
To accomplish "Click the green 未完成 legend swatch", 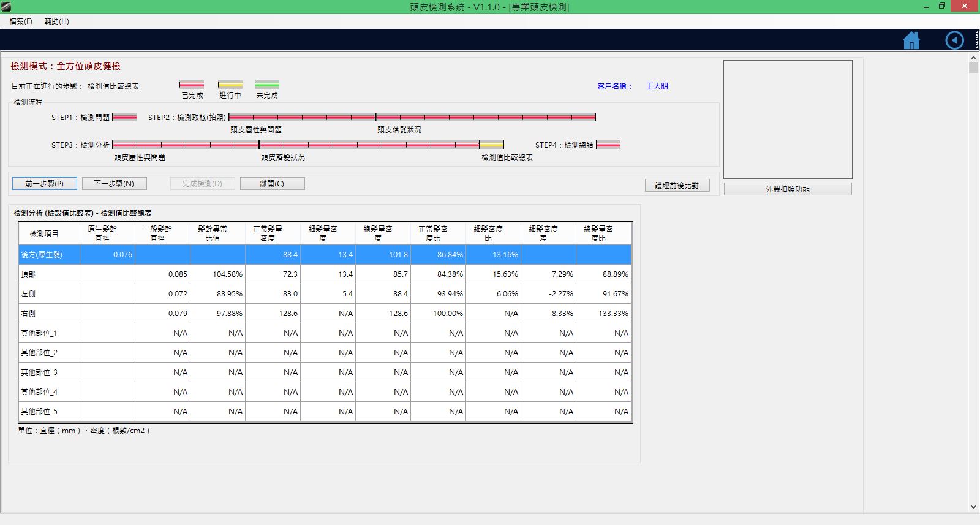I will [x=267, y=85].
